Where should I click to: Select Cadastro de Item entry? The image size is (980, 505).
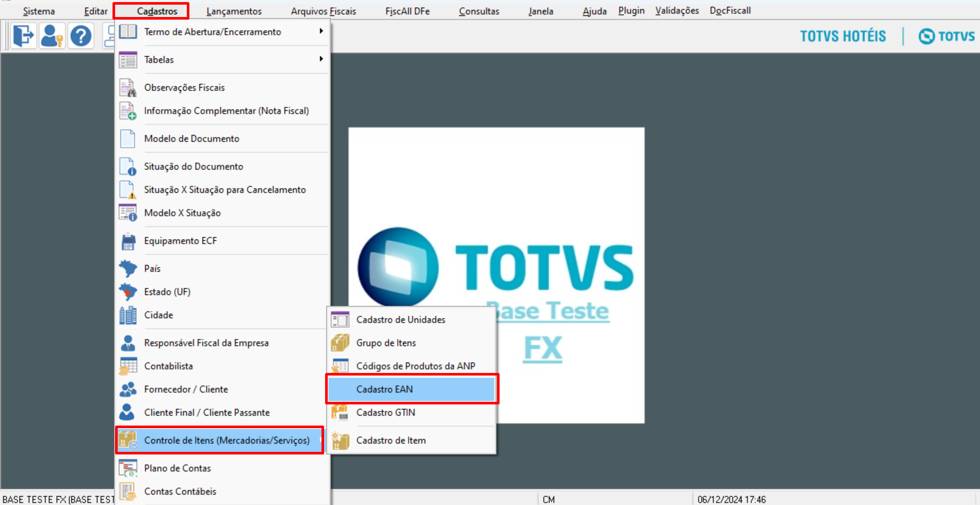click(x=412, y=441)
